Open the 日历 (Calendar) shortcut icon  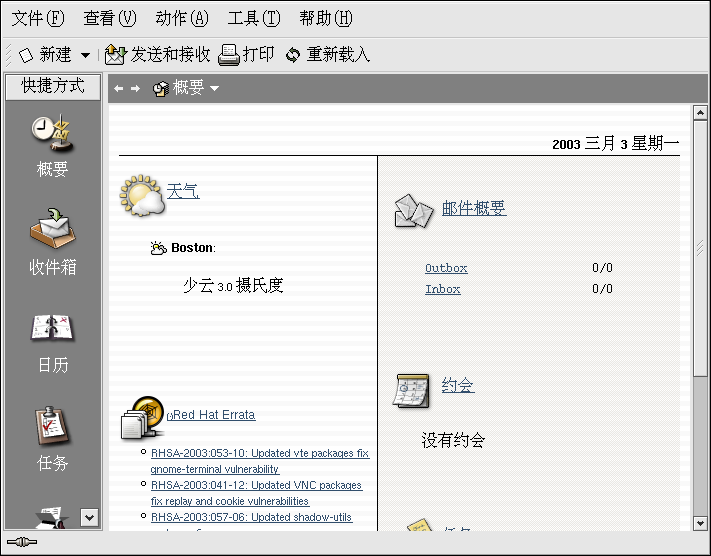pos(52,328)
